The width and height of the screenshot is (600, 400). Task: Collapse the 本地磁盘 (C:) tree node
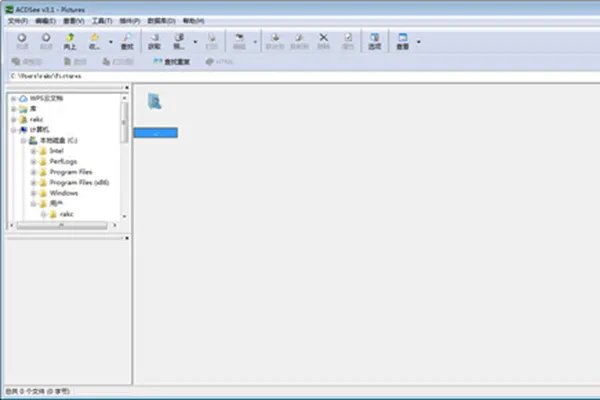tap(23, 140)
